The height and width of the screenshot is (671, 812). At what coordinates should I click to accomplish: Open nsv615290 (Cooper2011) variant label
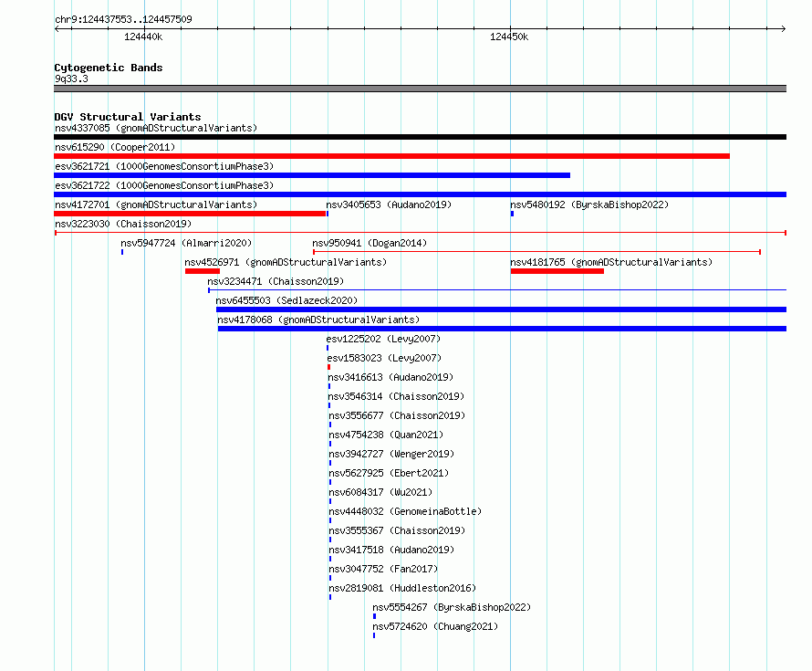pyautogui.click(x=115, y=147)
